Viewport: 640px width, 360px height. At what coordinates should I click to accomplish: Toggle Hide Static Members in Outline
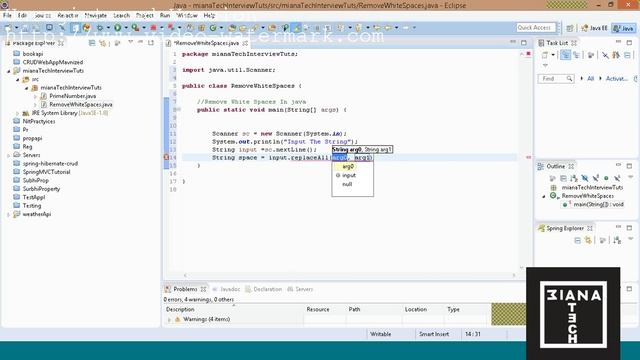(x=596, y=178)
